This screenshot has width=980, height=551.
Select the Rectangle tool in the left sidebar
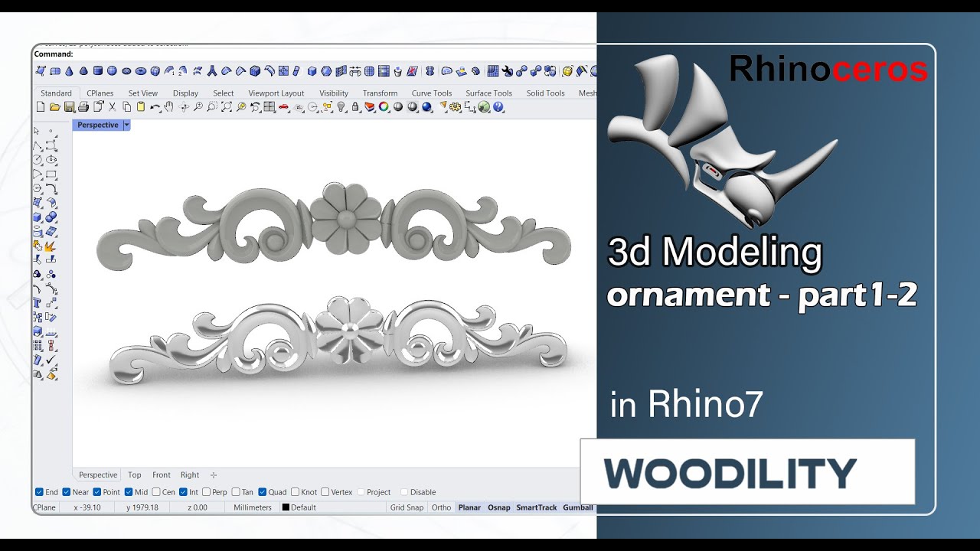[51, 174]
